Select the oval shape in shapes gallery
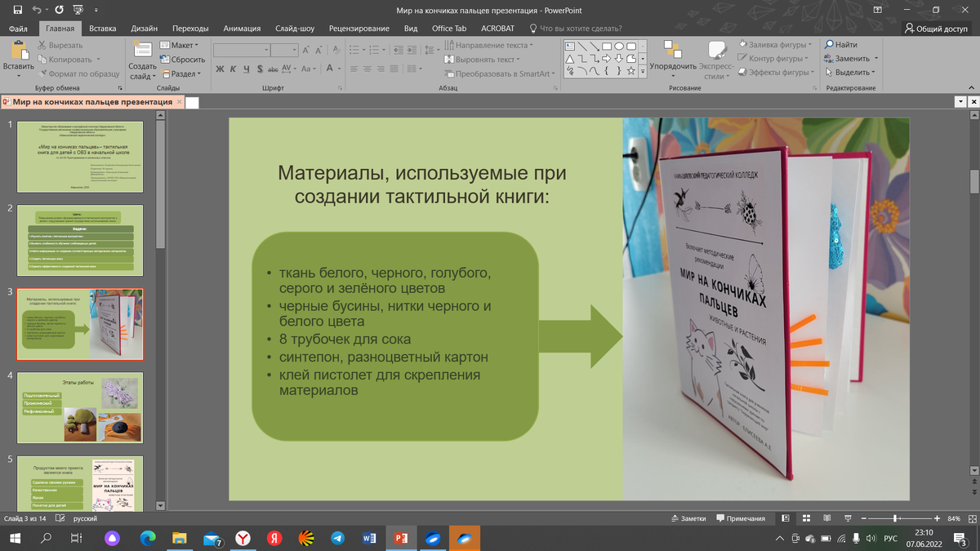Screen dimensions: 980x551 click(619, 46)
